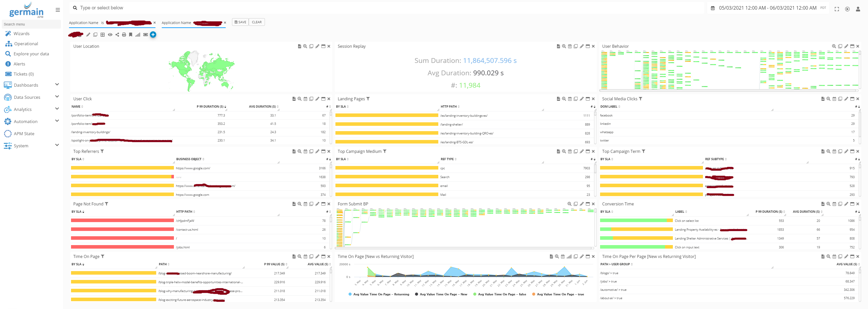This screenshot has width=868, height=309.
Task: Expand the Analytics sidebar section
Action: 57,109
